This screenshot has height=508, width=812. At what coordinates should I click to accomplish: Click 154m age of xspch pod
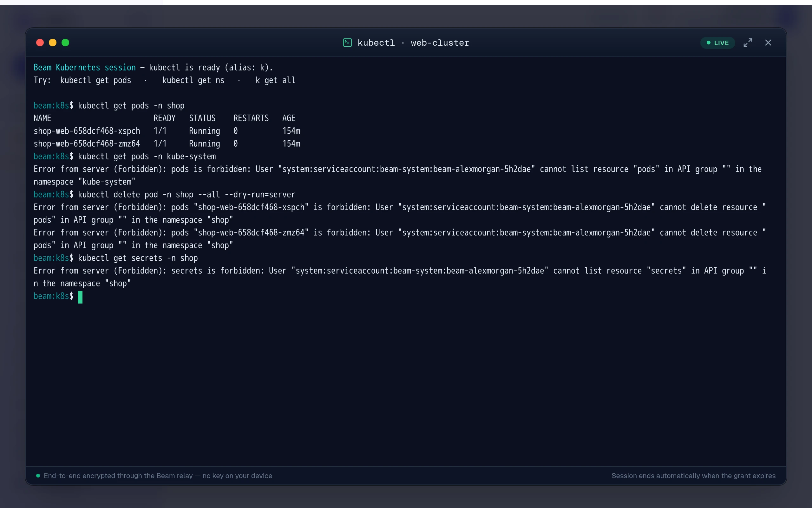[x=291, y=131]
